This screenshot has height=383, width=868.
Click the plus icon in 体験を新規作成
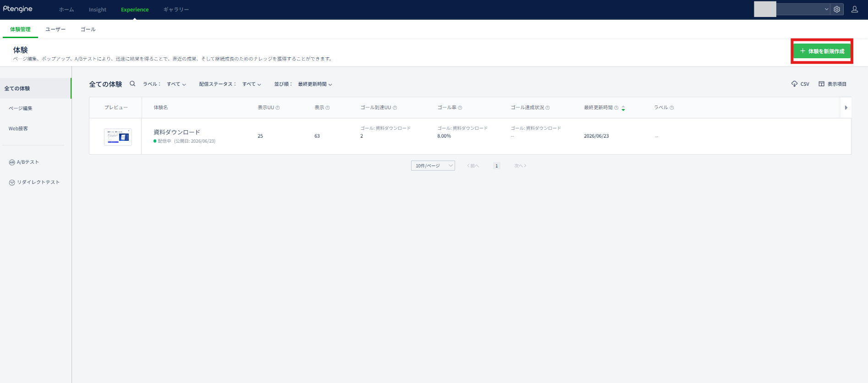pyautogui.click(x=802, y=51)
